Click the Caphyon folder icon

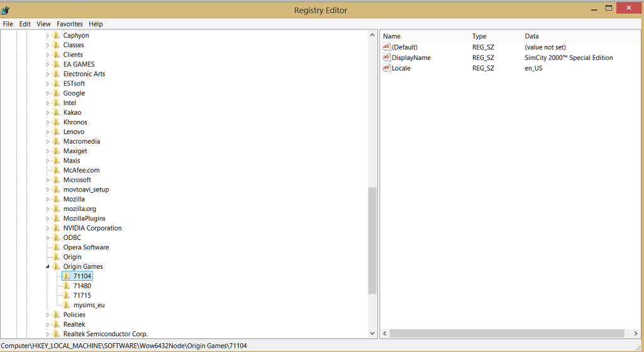(x=57, y=35)
